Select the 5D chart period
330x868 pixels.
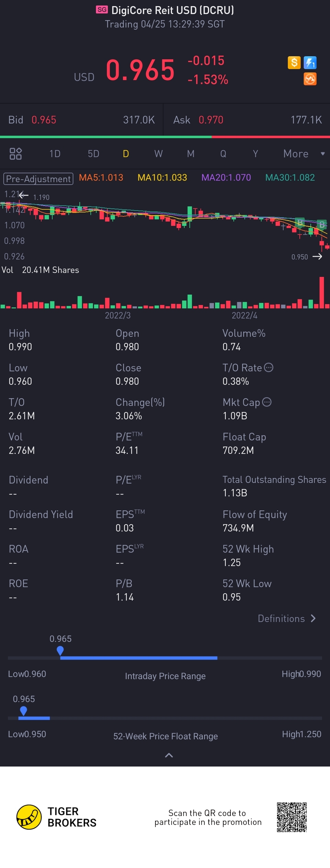pos(94,154)
